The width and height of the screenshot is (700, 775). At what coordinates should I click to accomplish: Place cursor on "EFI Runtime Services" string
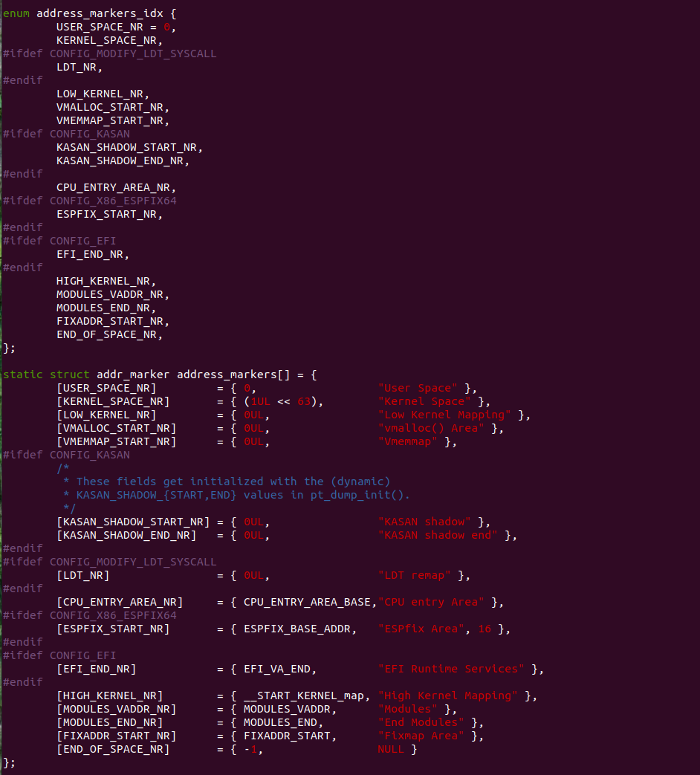(x=451, y=669)
